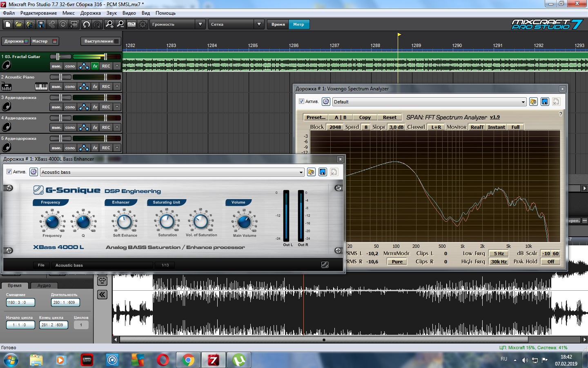Click Pure MeterMode button in SPAN

pos(397,262)
